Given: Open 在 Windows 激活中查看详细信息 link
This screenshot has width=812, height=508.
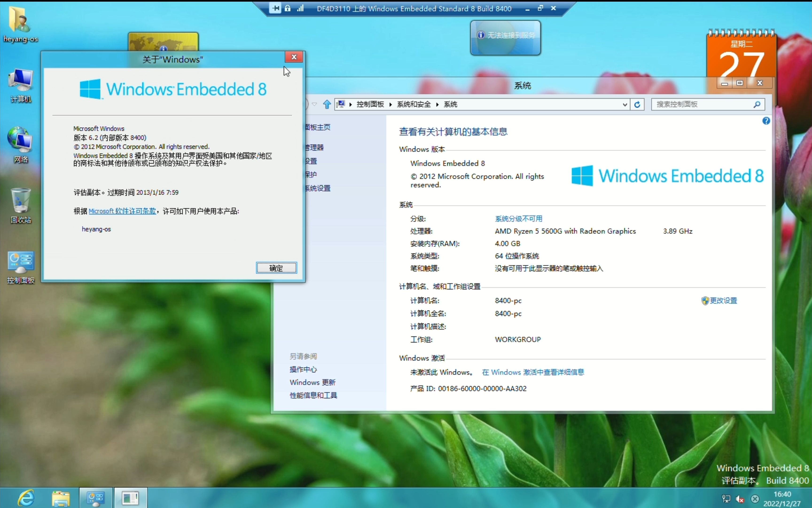Looking at the screenshot, I should [533, 372].
